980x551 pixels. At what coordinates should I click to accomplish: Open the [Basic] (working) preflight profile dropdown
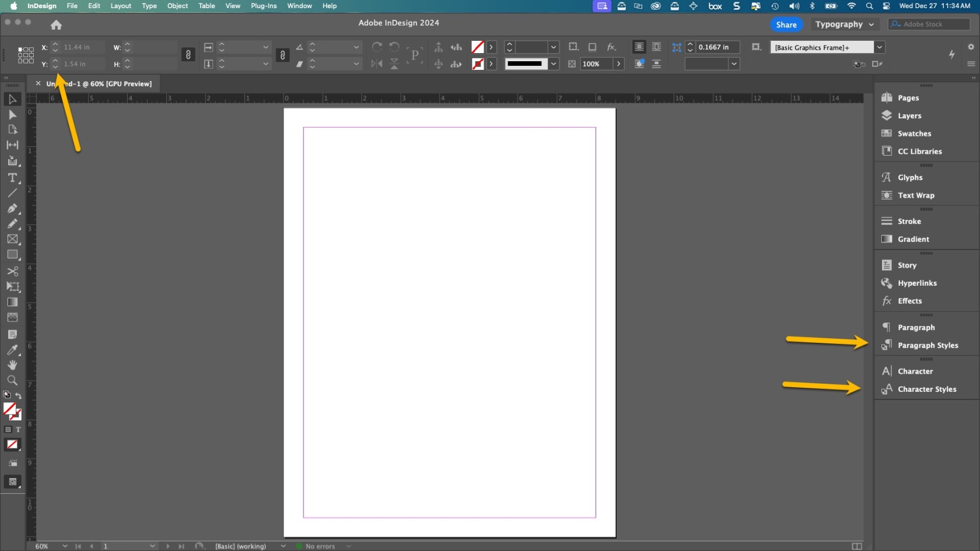tap(283, 546)
